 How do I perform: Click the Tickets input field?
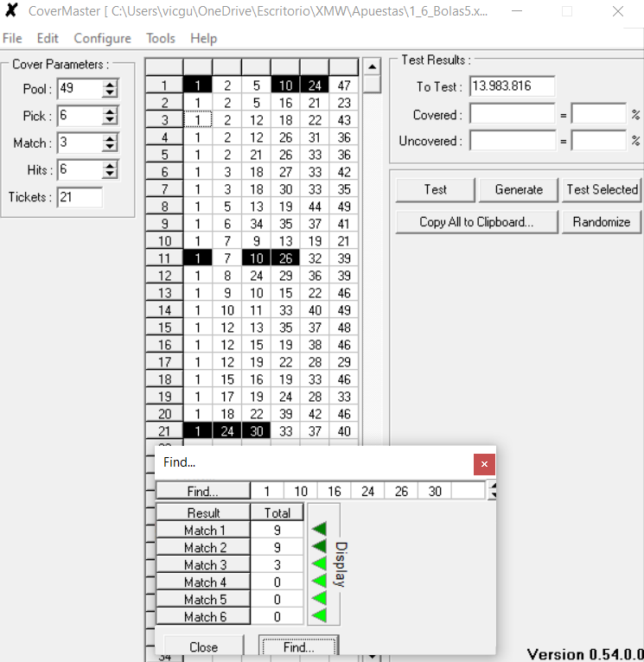coord(80,197)
